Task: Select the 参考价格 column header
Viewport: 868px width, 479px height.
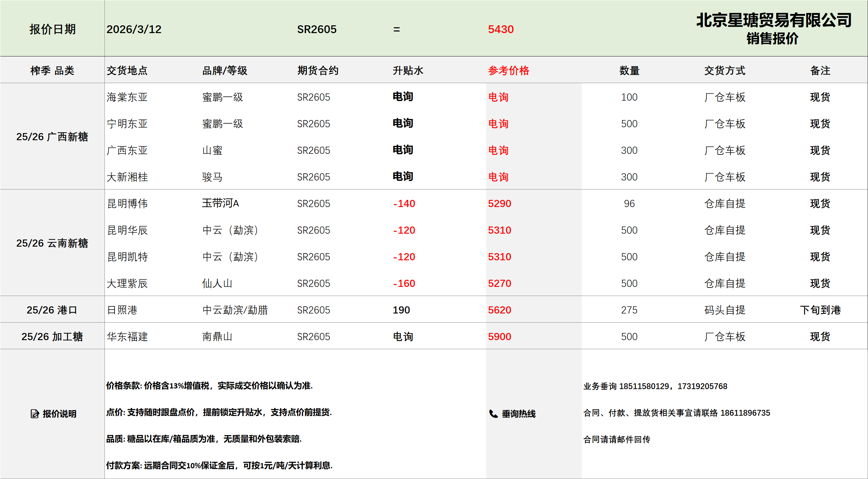Action: pos(508,70)
